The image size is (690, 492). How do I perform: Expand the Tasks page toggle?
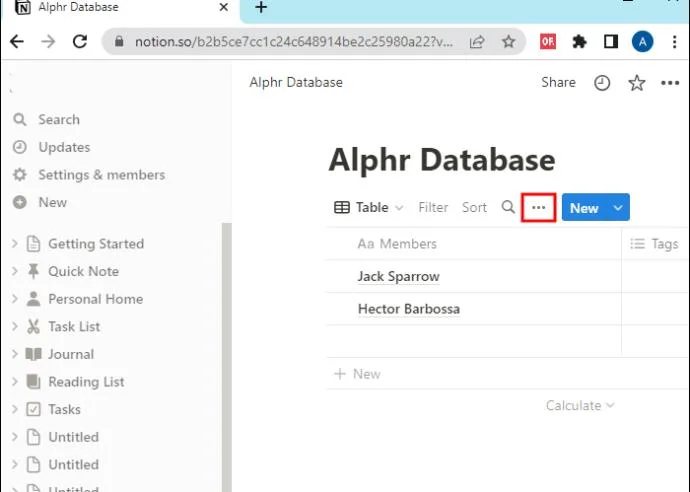coord(15,409)
